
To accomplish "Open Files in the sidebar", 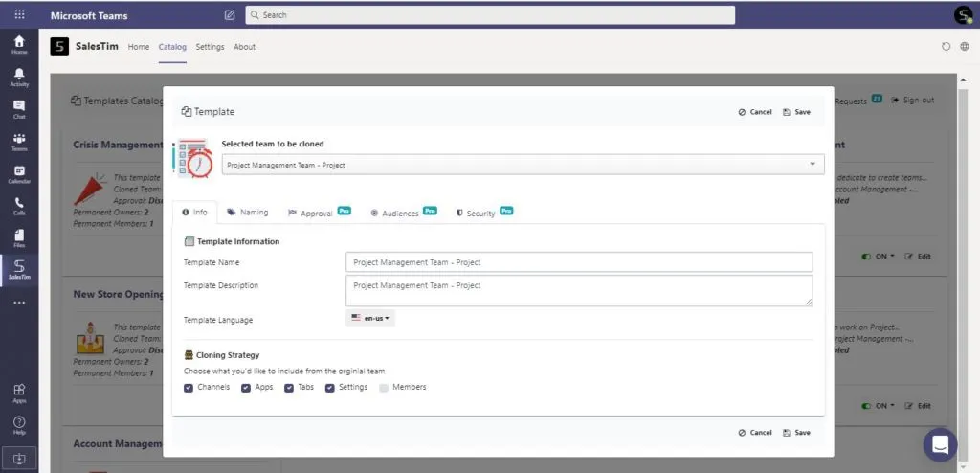I will 19,238.
